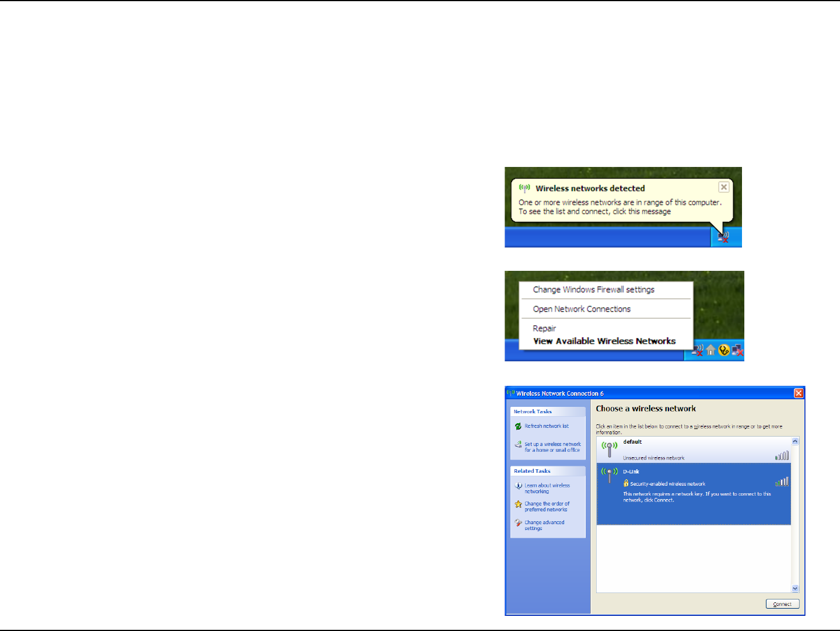
Task: Click the network list scroll down arrow
Action: pos(794,588)
